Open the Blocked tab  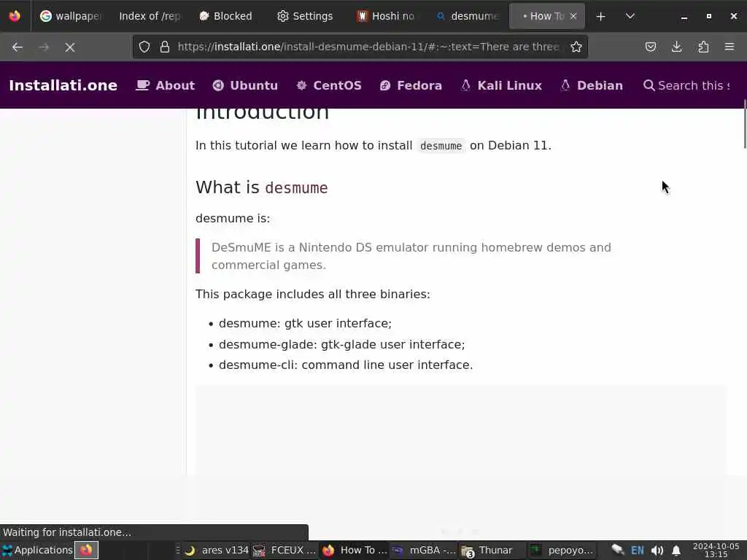[x=226, y=16]
